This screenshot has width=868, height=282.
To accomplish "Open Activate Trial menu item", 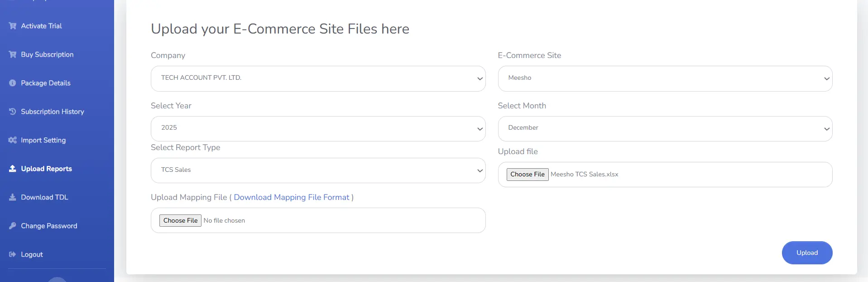I will coord(41,26).
